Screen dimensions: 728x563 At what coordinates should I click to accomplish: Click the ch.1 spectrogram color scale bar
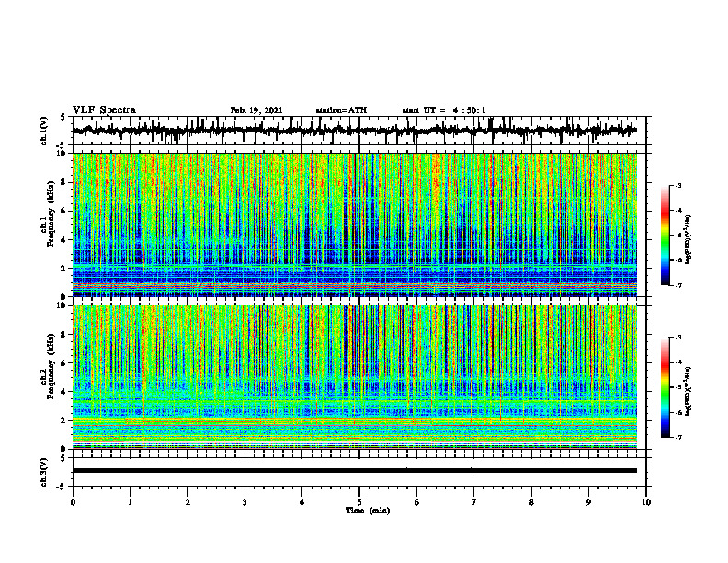[665, 236]
